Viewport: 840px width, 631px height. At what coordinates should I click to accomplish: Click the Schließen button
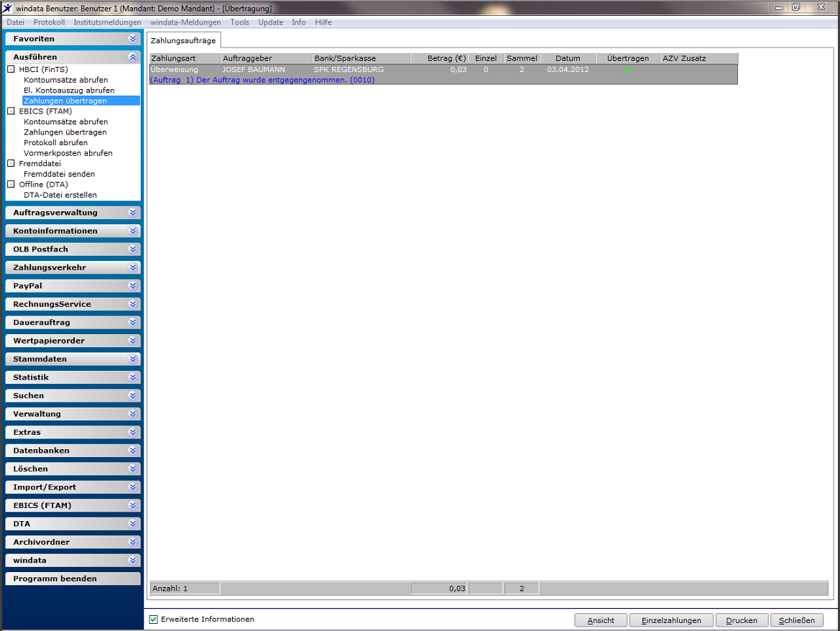[x=797, y=620]
